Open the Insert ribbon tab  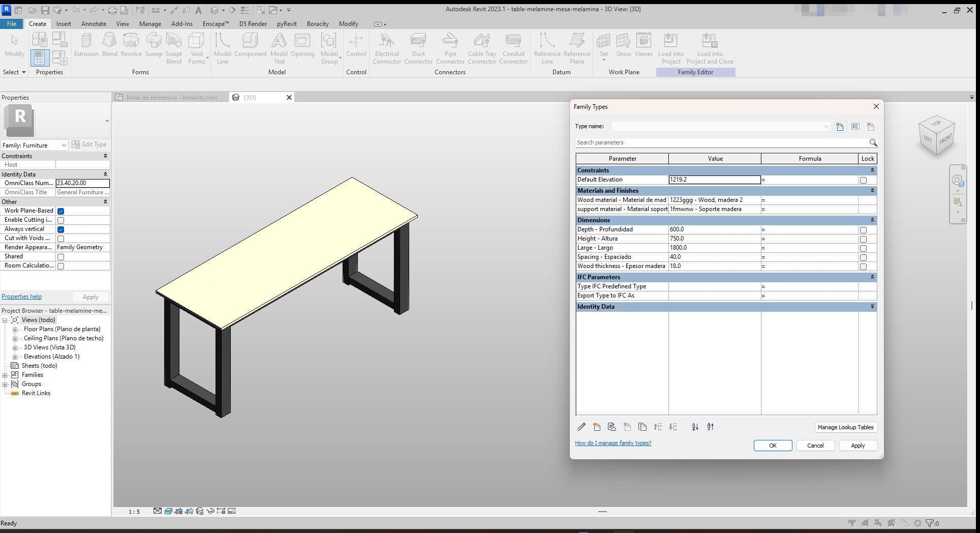pos(64,24)
